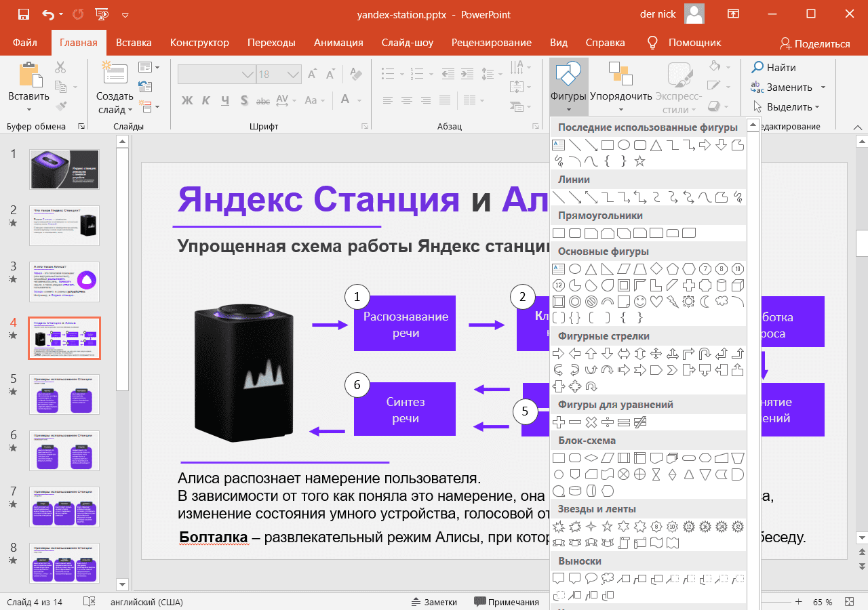
Task: Expand the Вставить paste dropdown arrow
Action: point(28,109)
